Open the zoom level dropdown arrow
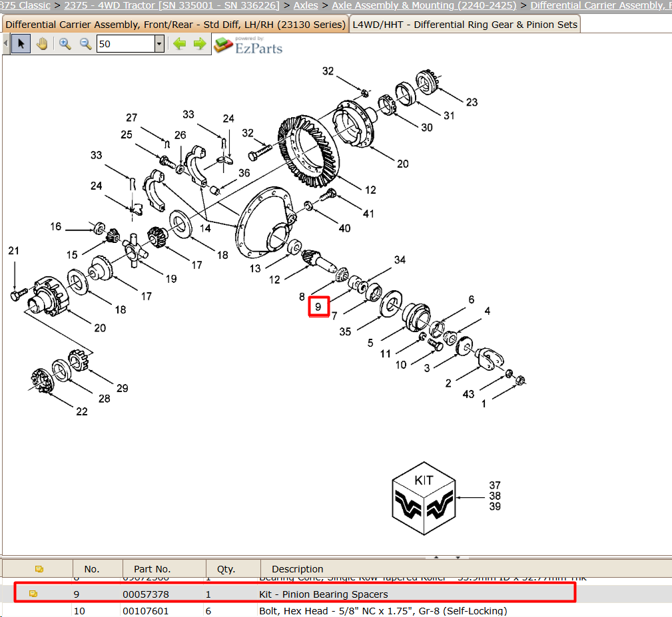This screenshot has height=617, width=672. pyautogui.click(x=159, y=44)
